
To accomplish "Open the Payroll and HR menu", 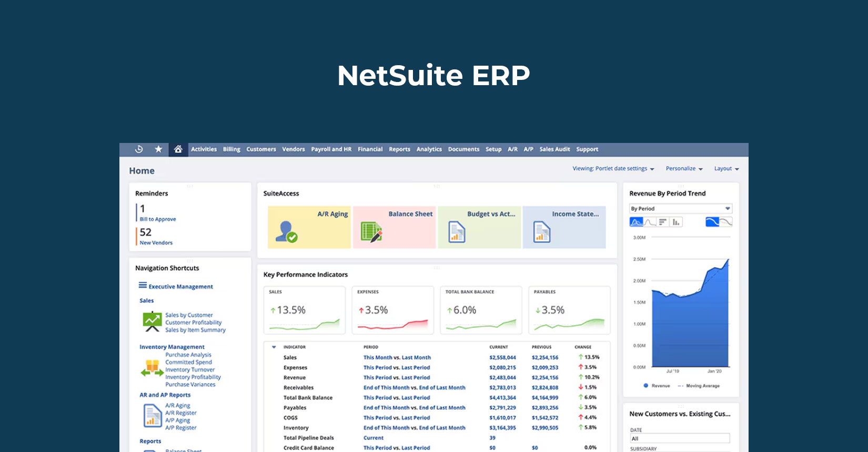I will coord(331,149).
